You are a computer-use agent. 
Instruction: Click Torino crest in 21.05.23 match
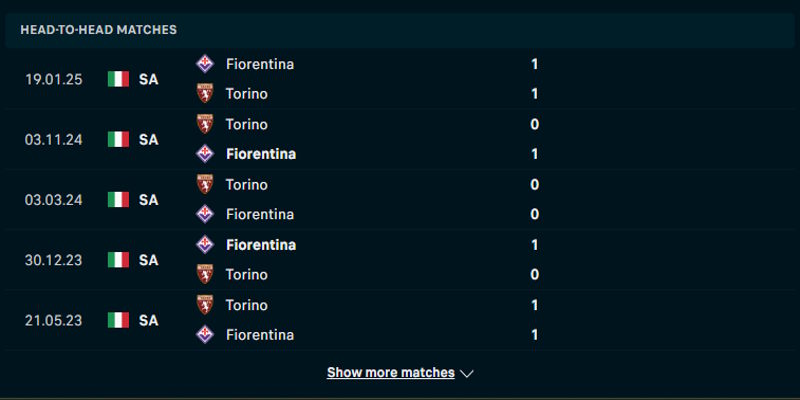(x=205, y=305)
